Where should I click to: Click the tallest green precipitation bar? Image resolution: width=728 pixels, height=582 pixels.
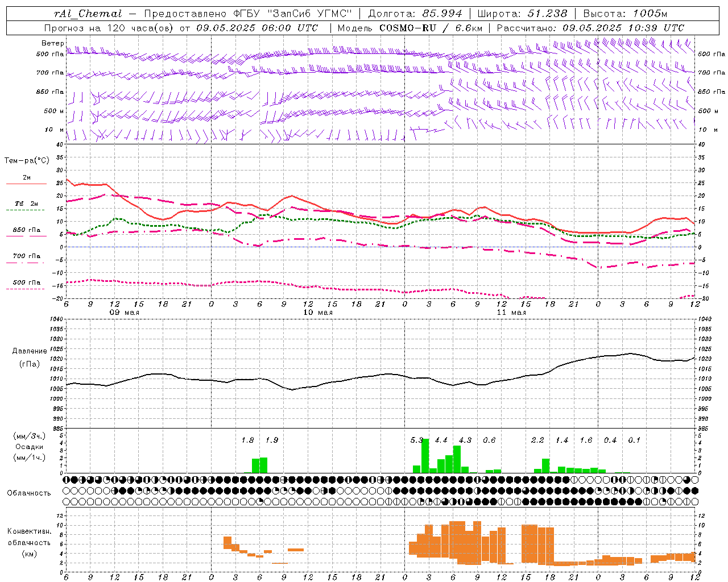click(425, 456)
